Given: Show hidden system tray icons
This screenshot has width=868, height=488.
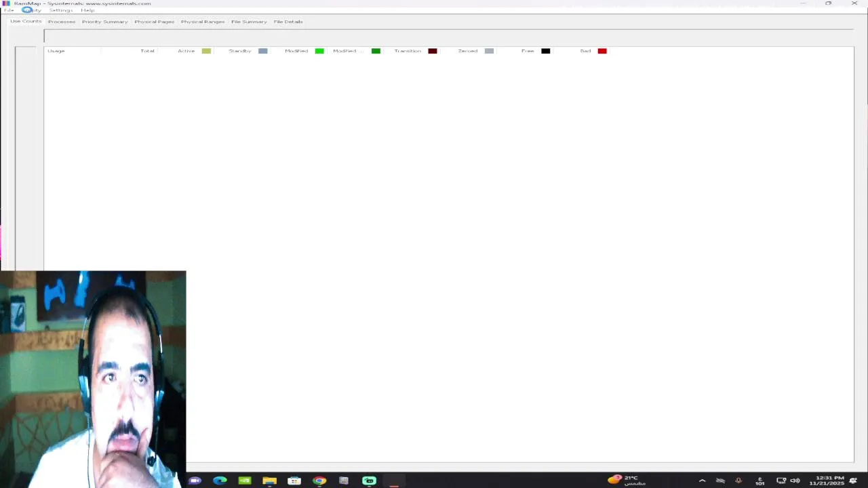Looking at the screenshot, I should [x=702, y=481].
